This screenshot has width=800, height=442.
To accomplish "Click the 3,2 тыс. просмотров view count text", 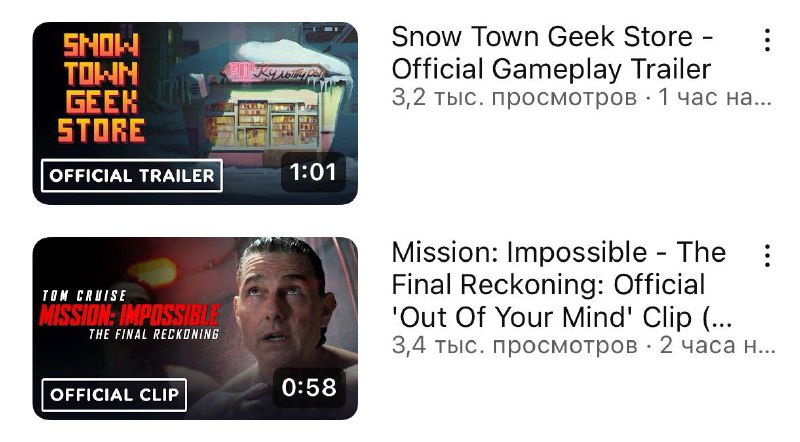I will pyautogui.click(x=514, y=97).
